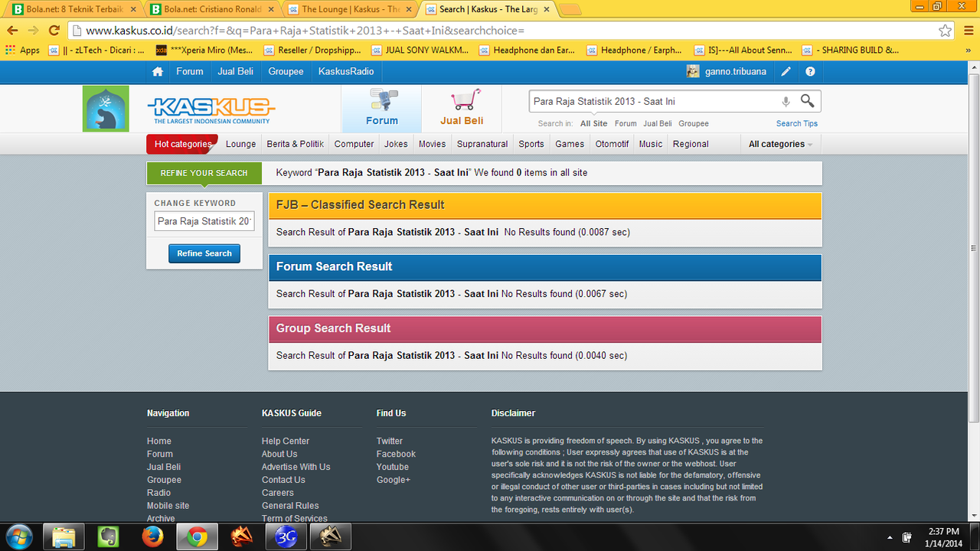This screenshot has height=551, width=980.
Task: Open a new browser tab
Action: (570, 9)
